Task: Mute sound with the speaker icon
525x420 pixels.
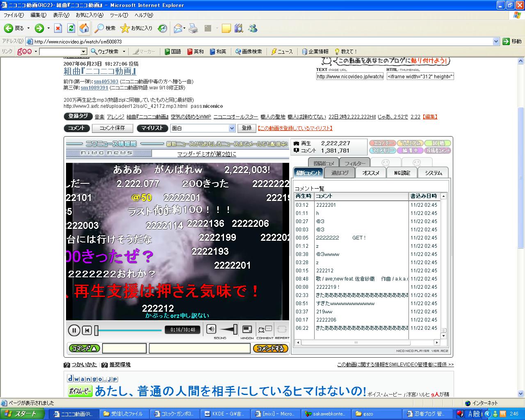Action: (211, 329)
